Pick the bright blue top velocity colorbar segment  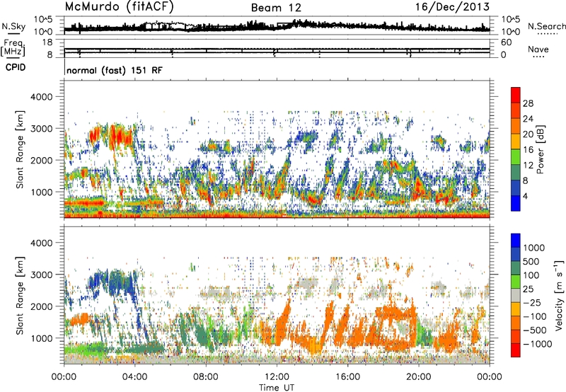click(x=516, y=241)
